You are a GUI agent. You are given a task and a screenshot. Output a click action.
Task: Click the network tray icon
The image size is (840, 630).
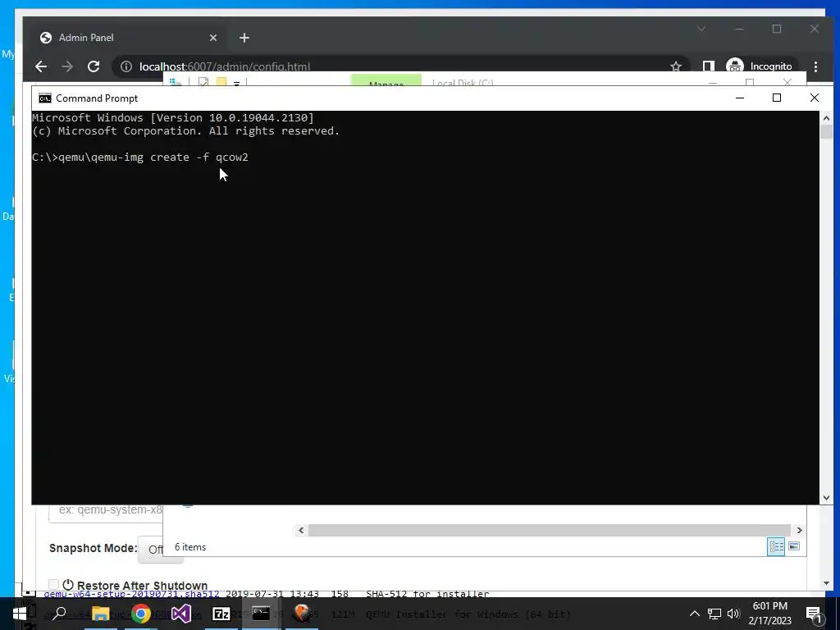click(714, 614)
